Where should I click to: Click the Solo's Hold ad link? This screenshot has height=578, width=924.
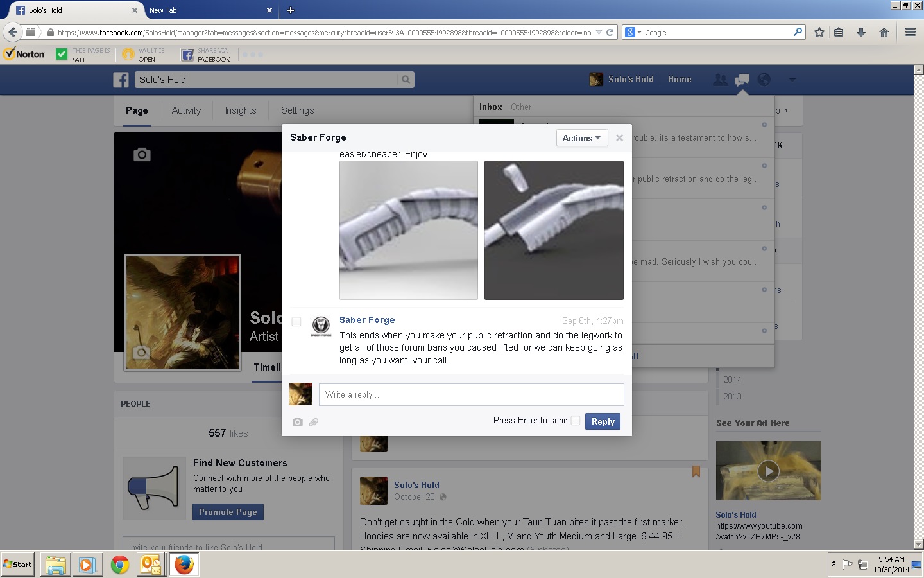coord(736,514)
